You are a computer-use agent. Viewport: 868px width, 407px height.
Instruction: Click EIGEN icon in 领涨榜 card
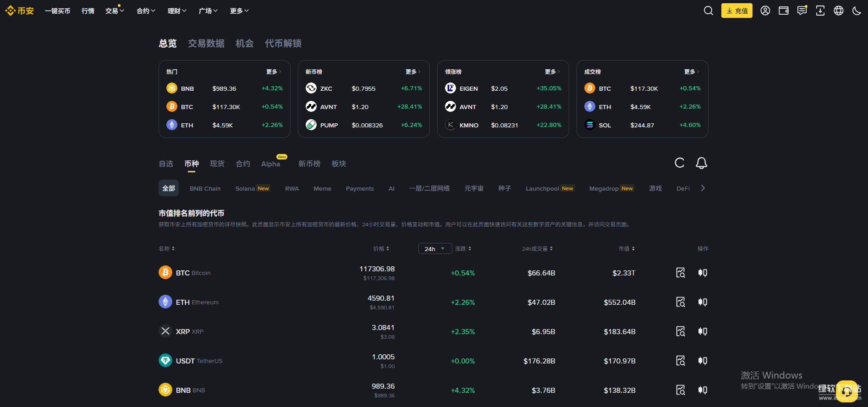click(x=450, y=88)
